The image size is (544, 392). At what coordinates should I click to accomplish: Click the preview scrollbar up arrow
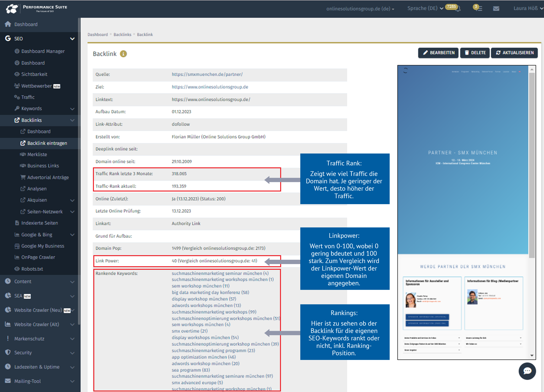click(x=532, y=69)
